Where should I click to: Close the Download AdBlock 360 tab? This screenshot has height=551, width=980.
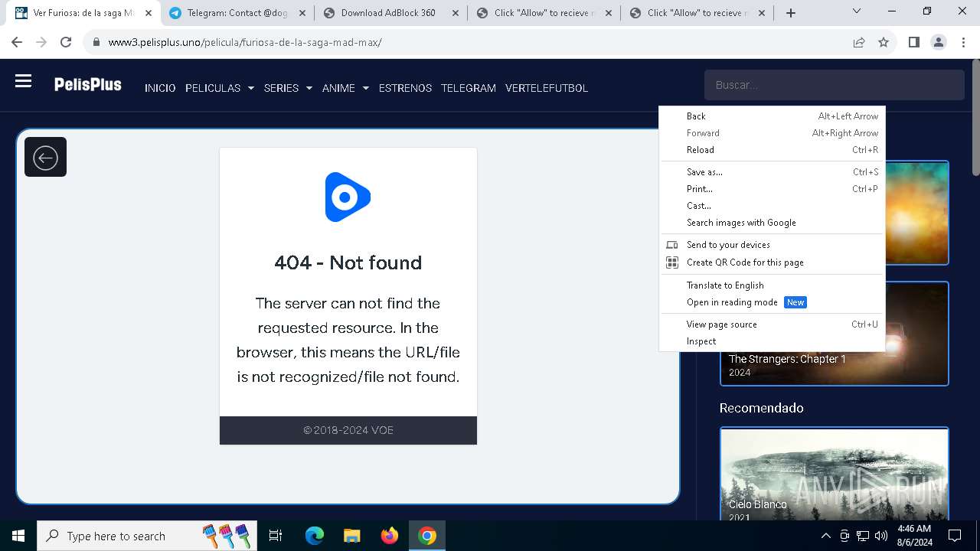pos(456,13)
